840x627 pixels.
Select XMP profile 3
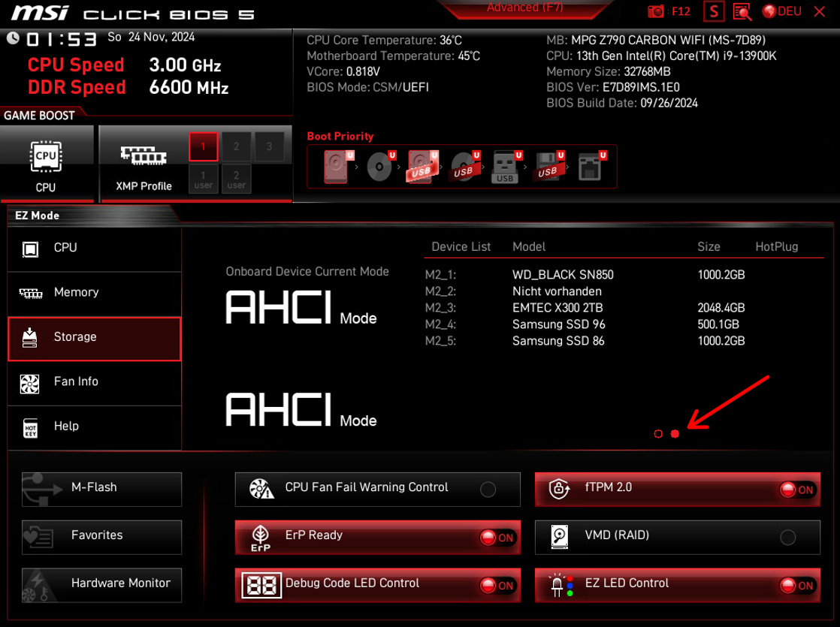coord(270,146)
